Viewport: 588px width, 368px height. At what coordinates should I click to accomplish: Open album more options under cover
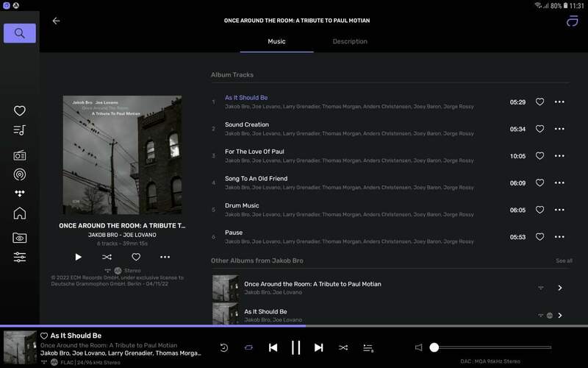point(165,257)
